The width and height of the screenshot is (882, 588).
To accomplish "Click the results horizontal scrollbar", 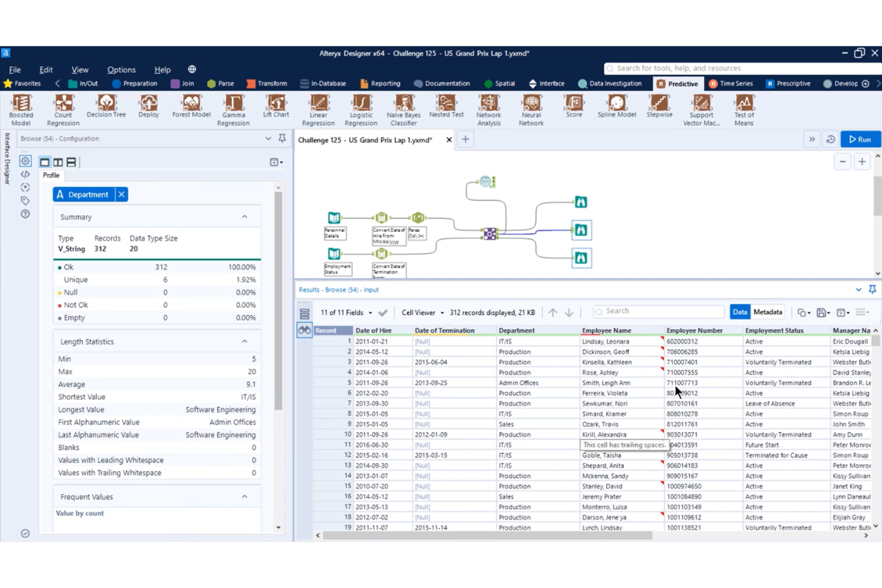I will [x=487, y=535].
